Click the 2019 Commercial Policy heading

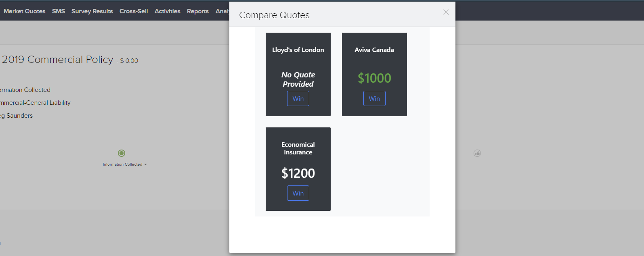(x=58, y=59)
